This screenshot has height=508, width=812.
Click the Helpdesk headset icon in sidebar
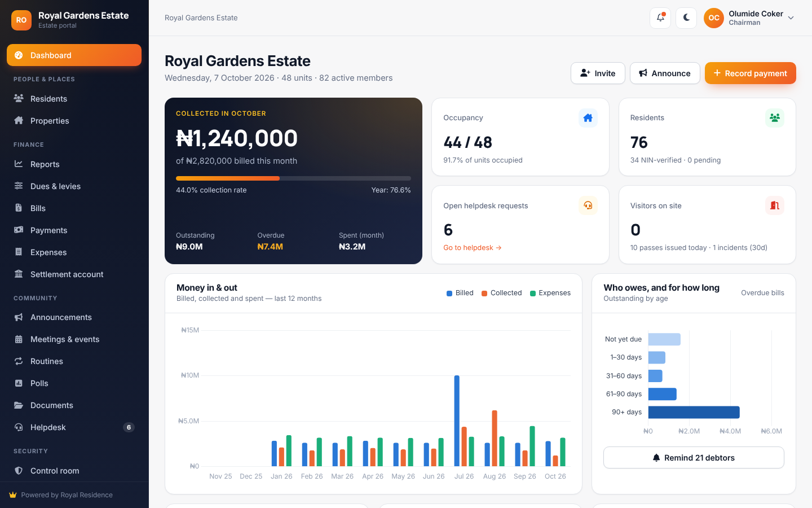click(19, 427)
